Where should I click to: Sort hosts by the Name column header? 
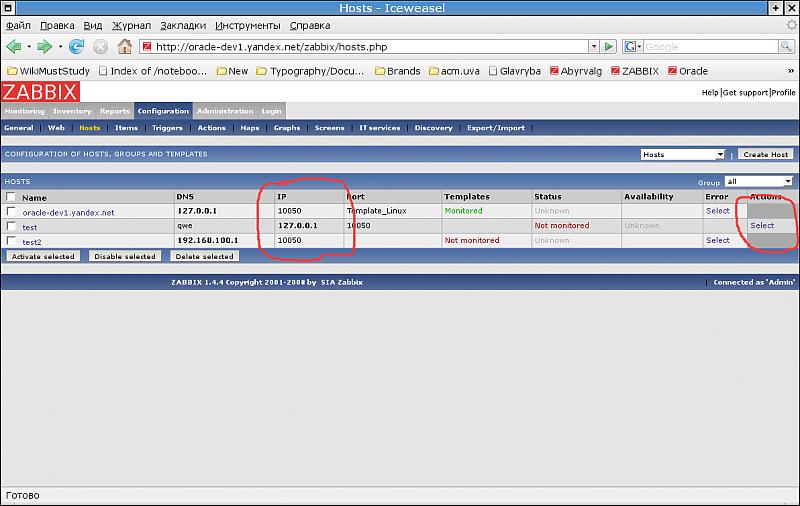click(34, 198)
